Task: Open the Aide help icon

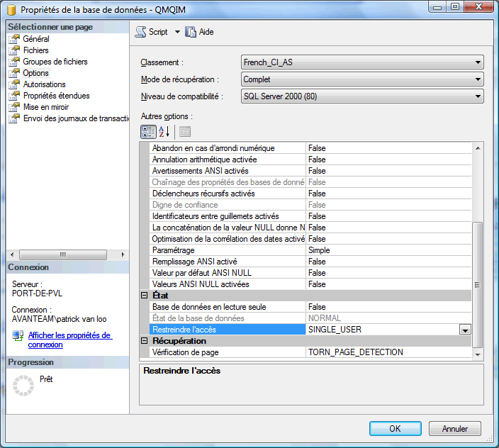Action: tap(190, 32)
